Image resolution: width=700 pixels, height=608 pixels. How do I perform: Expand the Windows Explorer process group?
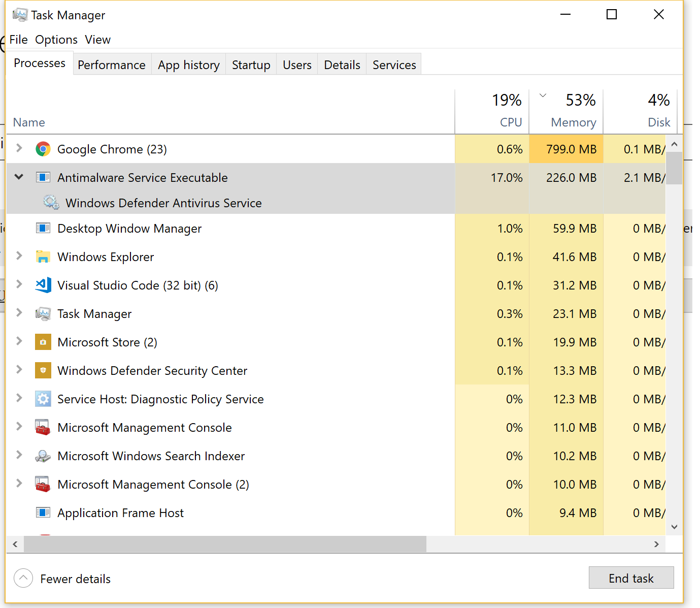coord(19,255)
